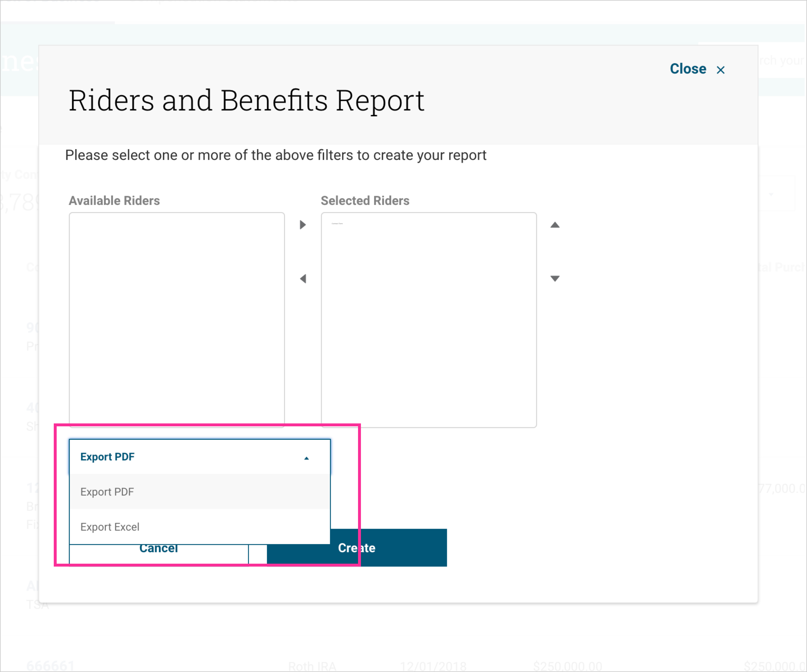807x672 pixels.
Task: Click contract number 666661 behind the dialog
Action: tap(50, 666)
